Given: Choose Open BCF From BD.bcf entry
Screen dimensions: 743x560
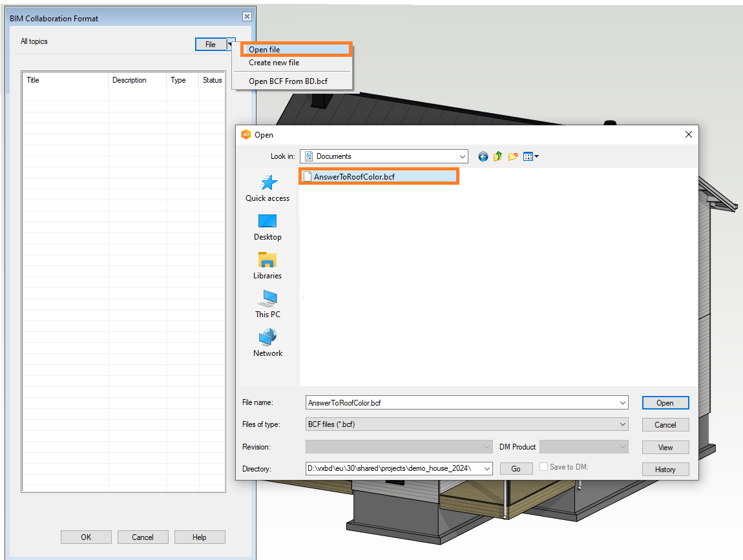Looking at the screenshot, I should pyautogui.click(x=288, y=81).
